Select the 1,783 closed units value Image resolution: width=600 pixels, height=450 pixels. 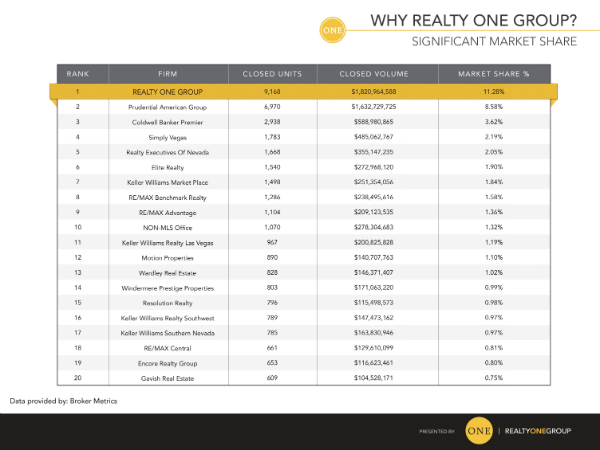click(272, 137)
